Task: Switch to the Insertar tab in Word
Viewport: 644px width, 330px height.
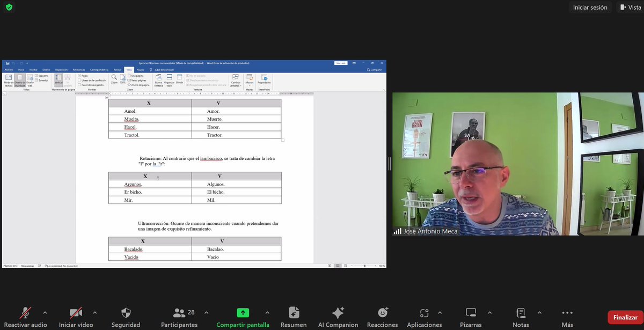Action: 33,70
